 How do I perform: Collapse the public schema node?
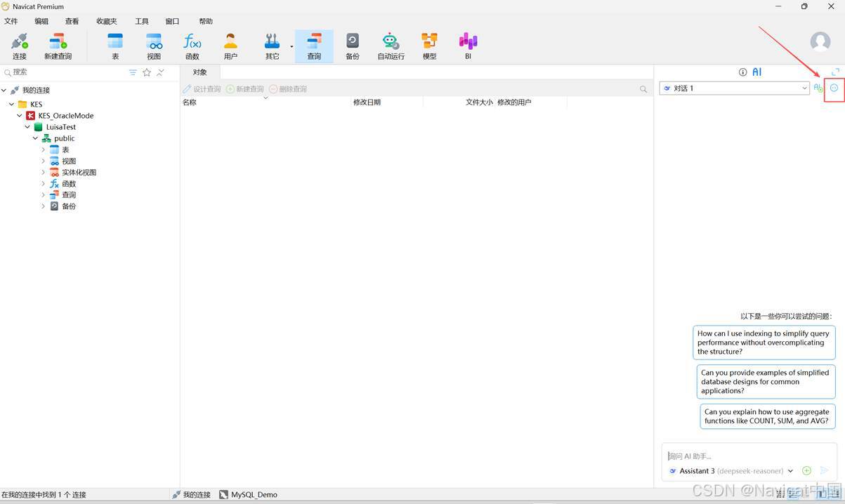[35, 138]
